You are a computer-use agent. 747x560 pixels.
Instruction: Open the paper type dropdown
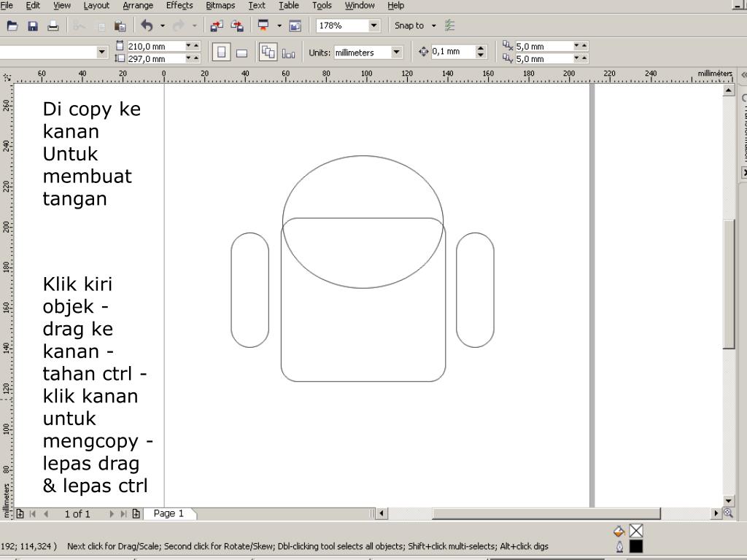pyautogui.click(x=102, y=52)
